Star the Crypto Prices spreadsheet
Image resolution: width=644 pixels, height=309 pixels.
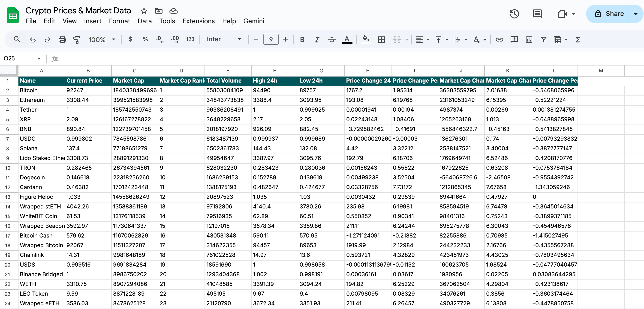[144, 11]
